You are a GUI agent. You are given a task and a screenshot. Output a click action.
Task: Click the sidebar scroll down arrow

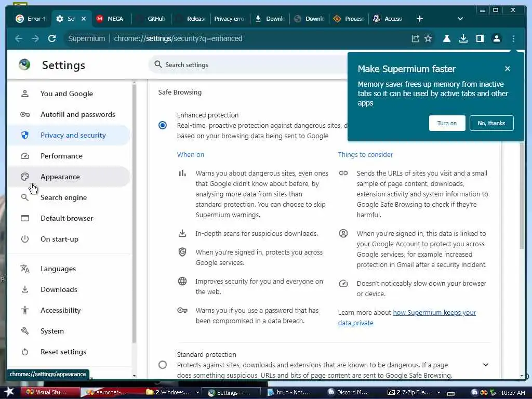click(134, 376)
